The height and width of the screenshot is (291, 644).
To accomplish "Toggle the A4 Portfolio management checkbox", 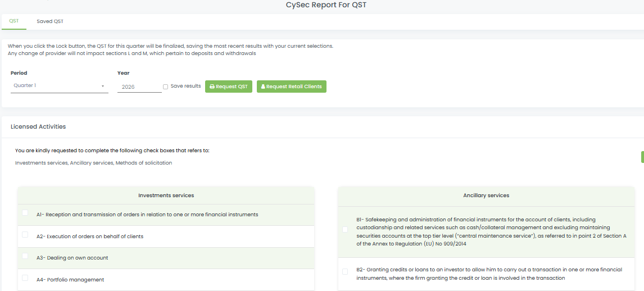I will pos(25,278).
